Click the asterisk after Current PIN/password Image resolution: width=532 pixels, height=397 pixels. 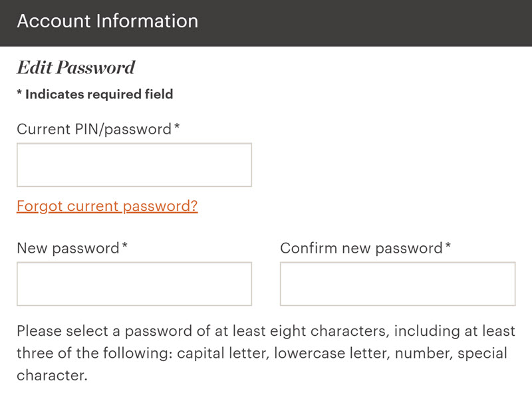(x=177, y=126)
